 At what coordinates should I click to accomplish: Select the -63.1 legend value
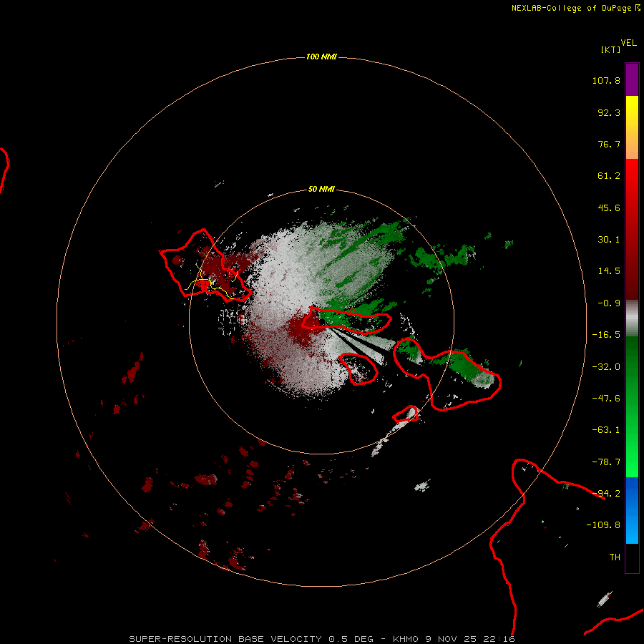coord(606,430)
